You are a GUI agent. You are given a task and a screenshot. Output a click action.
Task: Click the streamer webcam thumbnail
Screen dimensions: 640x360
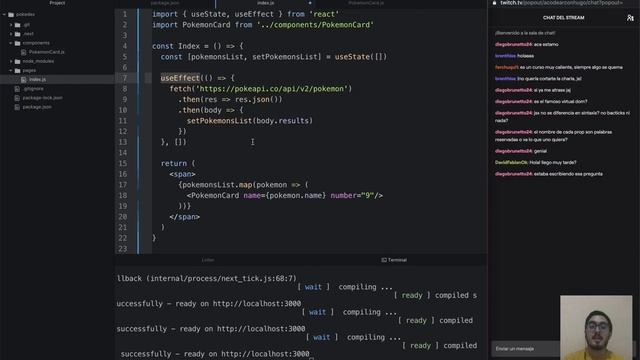click(596, 328)
